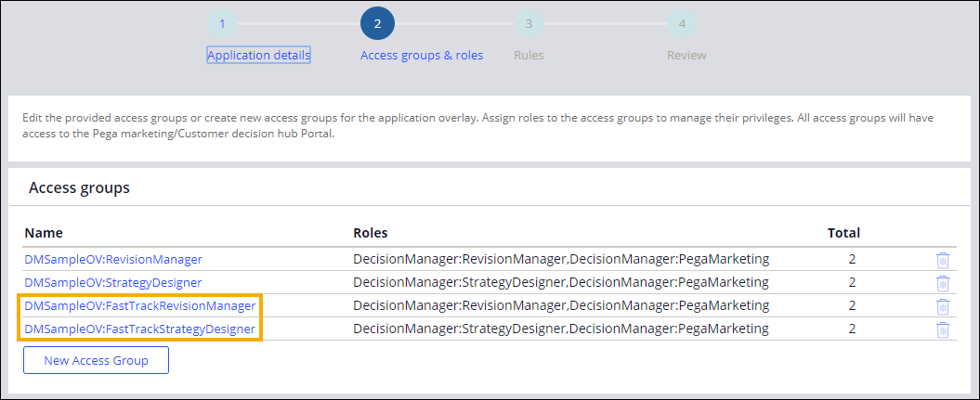Click the Name column header
Screen dimensions: 980x400
point(44,233)
